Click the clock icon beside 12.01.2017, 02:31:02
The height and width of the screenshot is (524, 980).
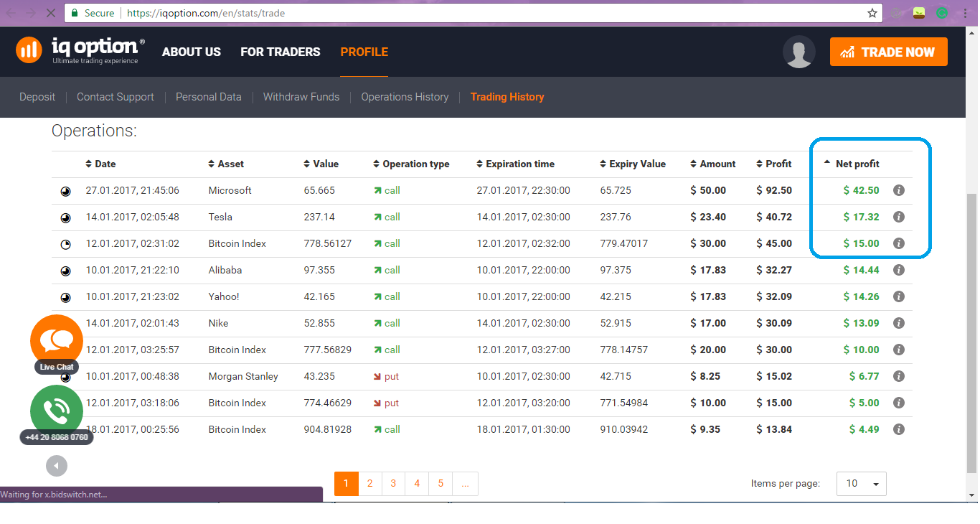(x=65, y=244)
